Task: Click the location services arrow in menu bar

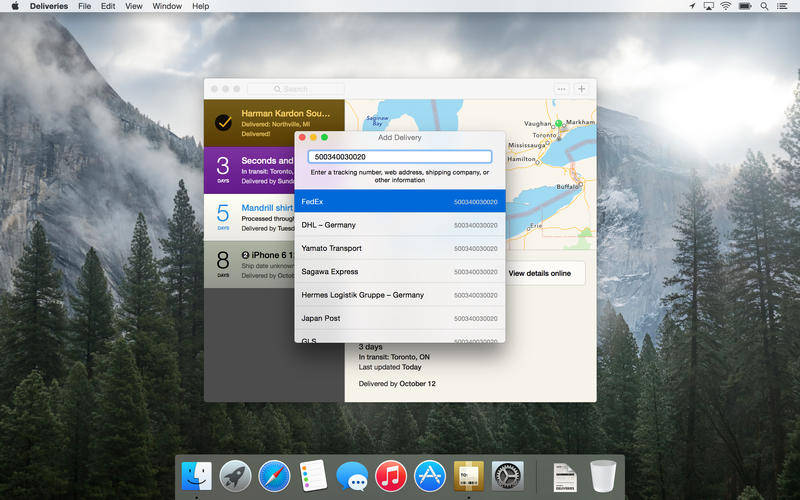Action: pyautogui.click(x=692, y=6)
